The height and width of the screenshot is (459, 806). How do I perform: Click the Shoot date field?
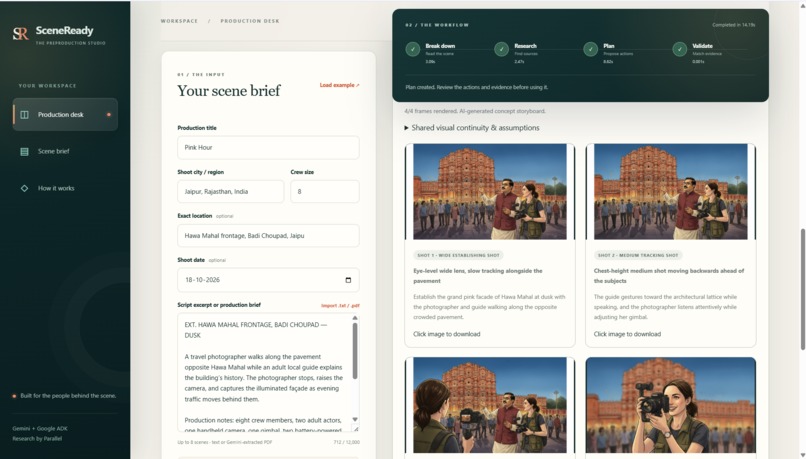[268, 280]
